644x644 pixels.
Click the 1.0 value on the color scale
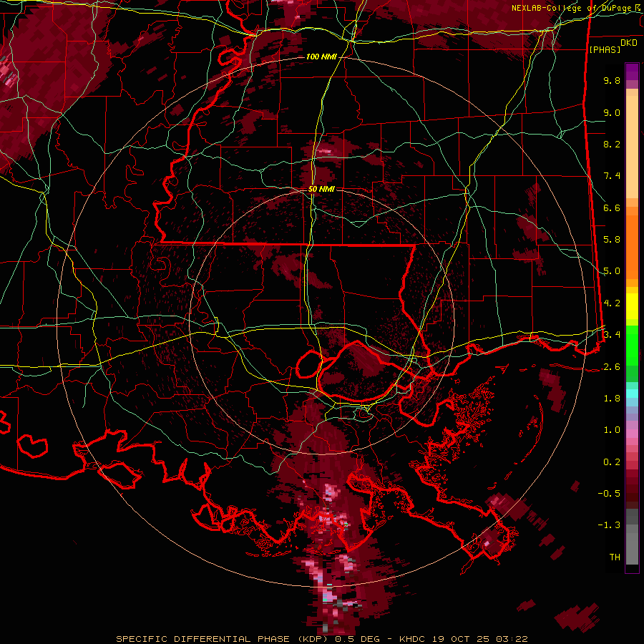coord(612,430)
